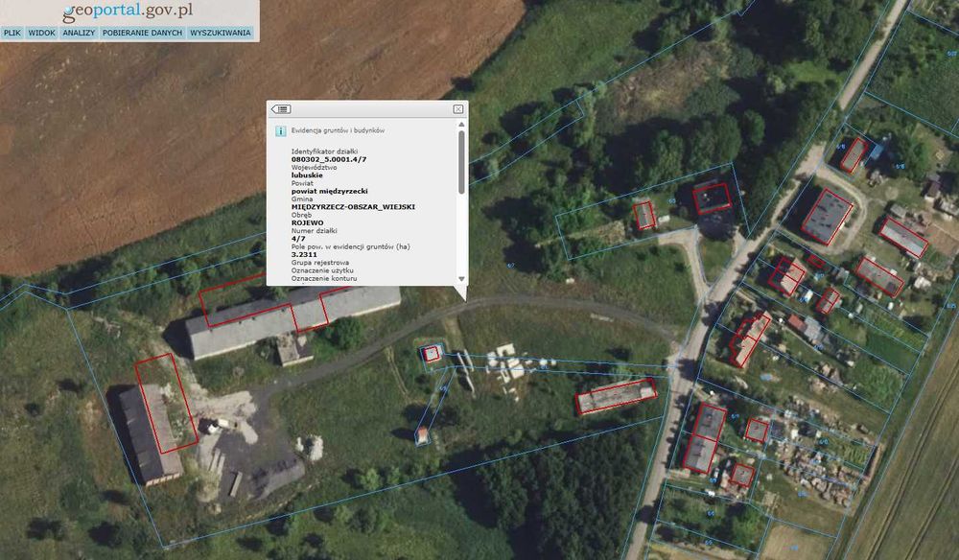The height and width of the screenshot is (560, 959).
Task: Click the popup scrollbar up arrow
Action: tap(462, 125)
